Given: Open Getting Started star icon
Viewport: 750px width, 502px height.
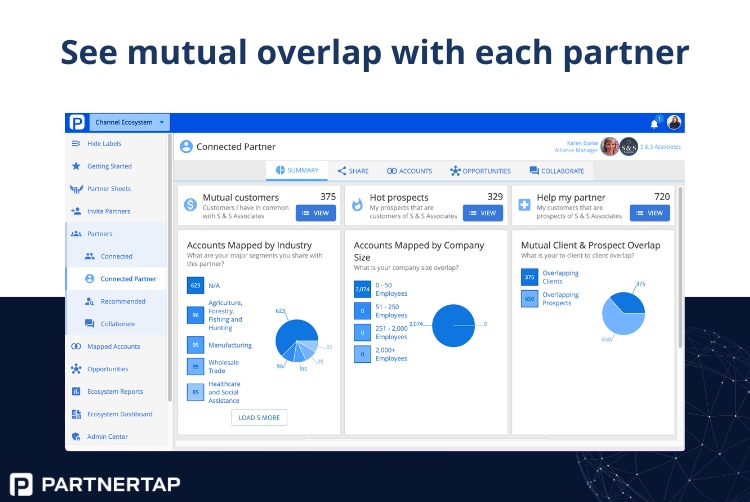Looking at the screenshot, I should 76,166.
